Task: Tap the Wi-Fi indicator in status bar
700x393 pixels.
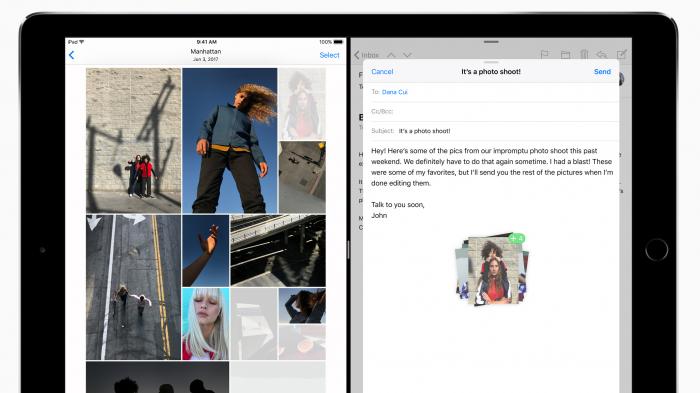Action: (x=82, y=42)
